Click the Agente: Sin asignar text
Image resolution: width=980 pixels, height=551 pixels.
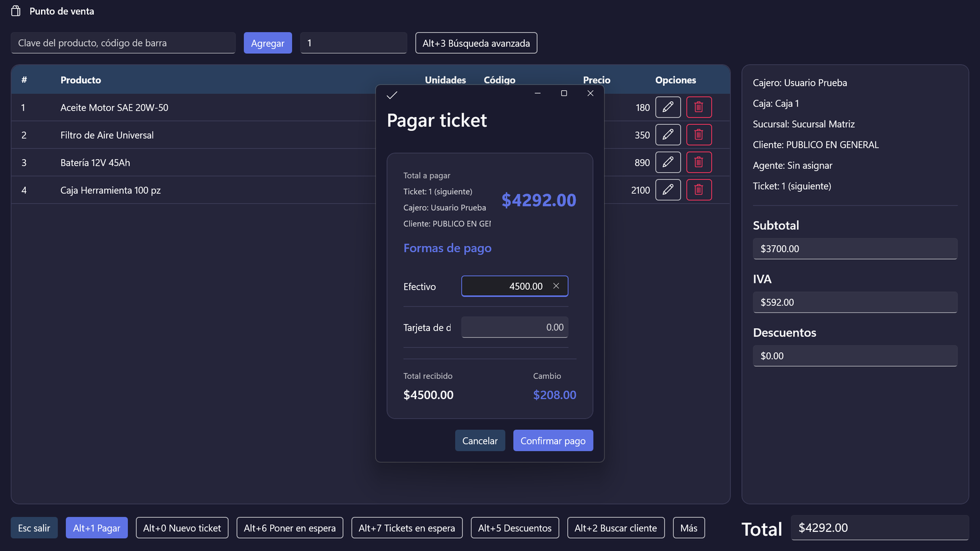click(x=793, y=165)
